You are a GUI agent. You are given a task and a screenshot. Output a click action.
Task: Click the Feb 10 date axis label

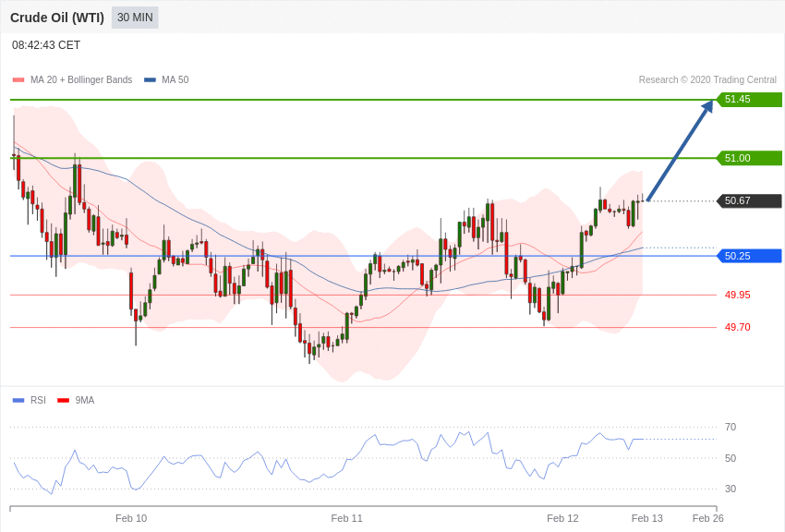coord(131,518)
